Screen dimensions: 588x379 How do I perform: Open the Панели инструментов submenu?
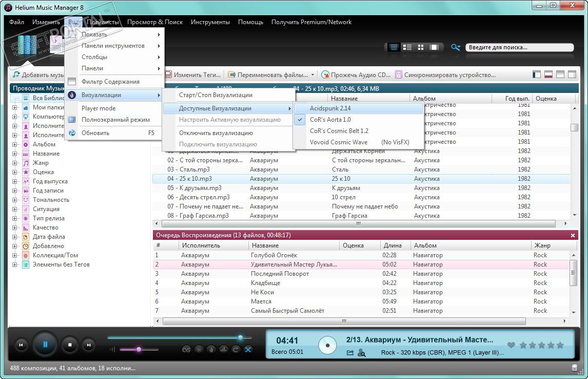click(x=114, y=45)
